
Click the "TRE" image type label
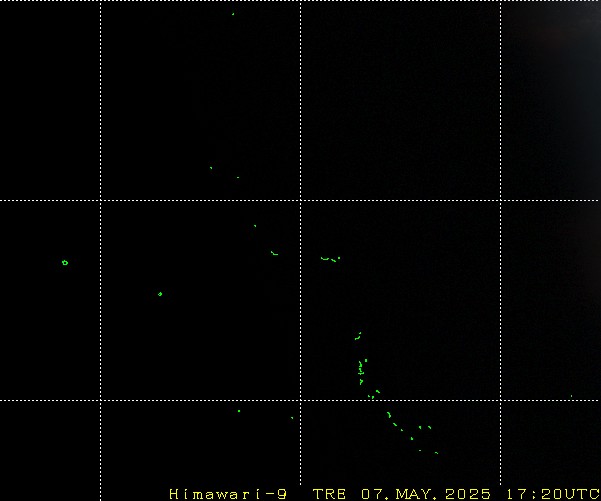329,494
